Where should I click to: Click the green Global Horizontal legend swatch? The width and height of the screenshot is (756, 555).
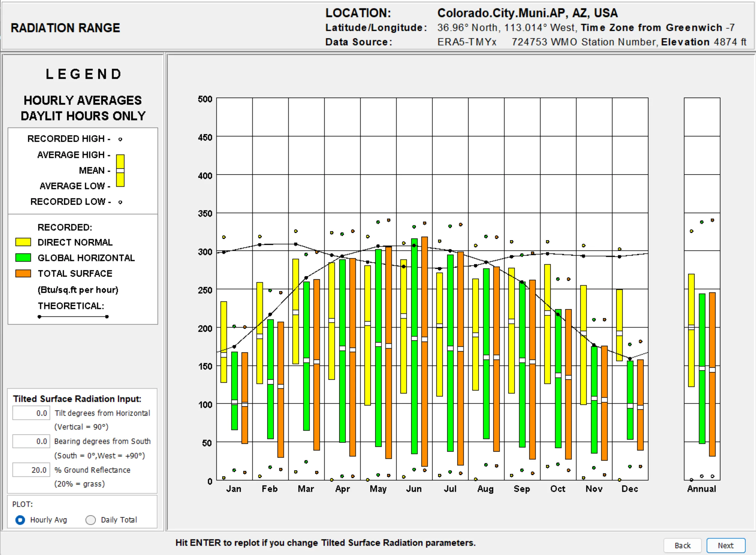[x=23, y=258]
